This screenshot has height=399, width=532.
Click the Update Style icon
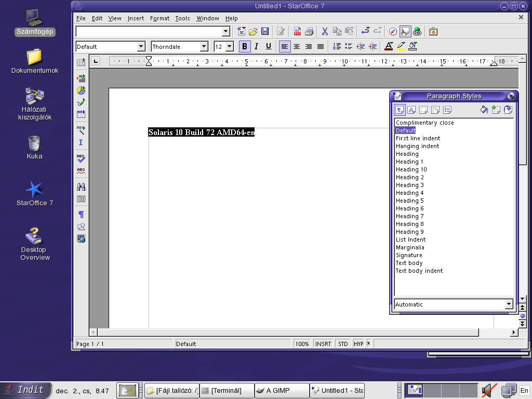pos(508,110)
